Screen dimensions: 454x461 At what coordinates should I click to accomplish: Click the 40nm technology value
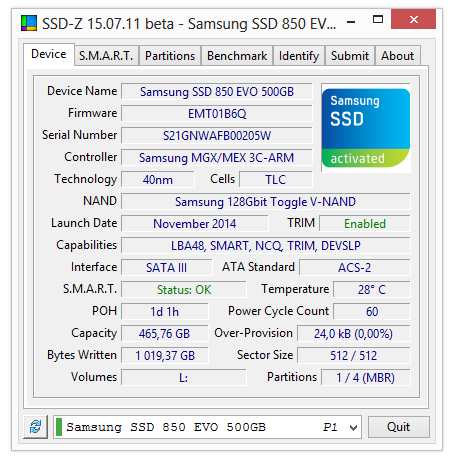tap(158, 180)
